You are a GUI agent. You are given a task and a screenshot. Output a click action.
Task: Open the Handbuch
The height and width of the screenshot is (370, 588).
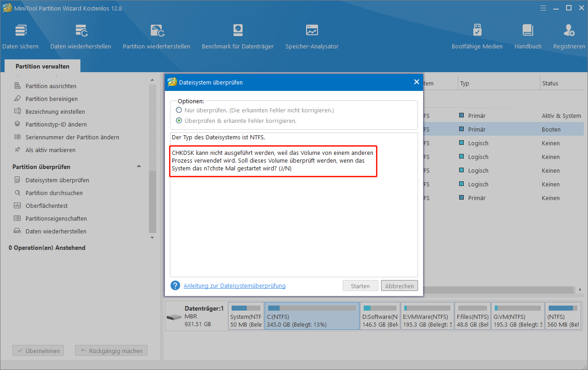point(528,37)
